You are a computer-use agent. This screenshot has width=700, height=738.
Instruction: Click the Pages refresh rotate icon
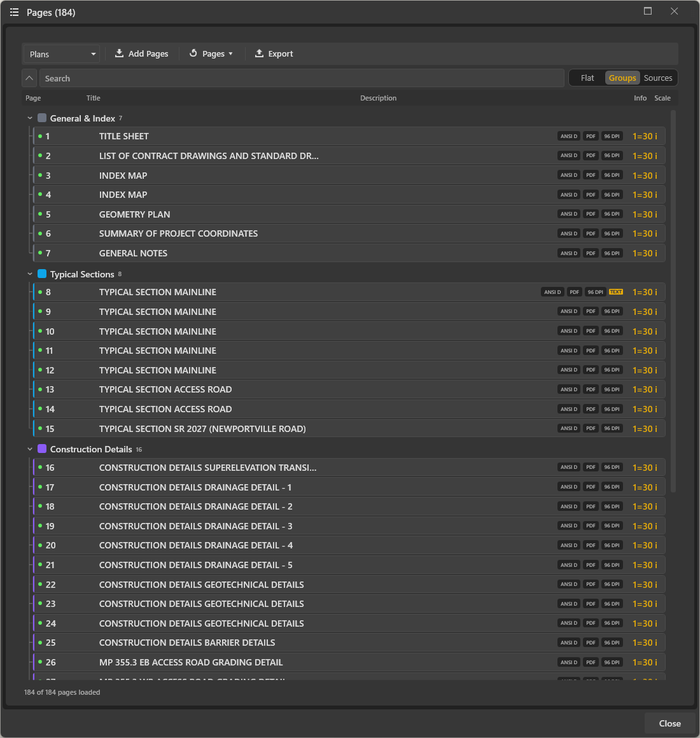193,53
